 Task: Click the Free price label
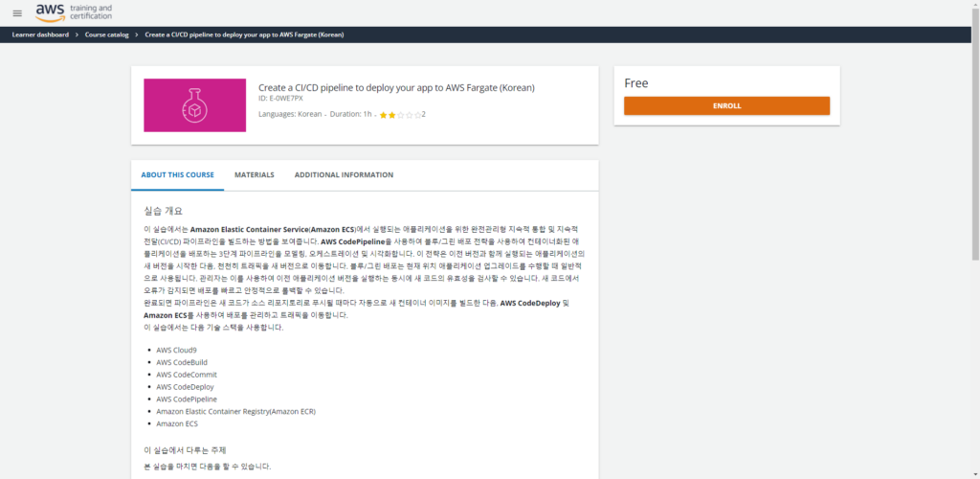(636, 83)
